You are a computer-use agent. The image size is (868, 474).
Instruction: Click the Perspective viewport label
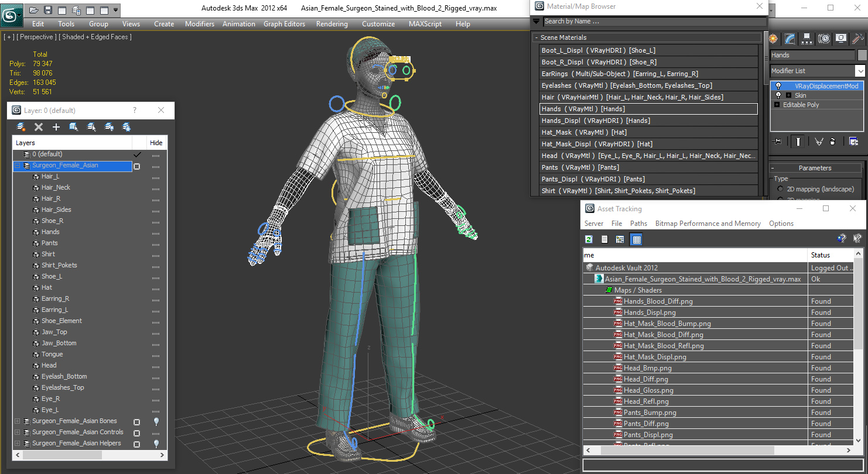click(x=36, y=37)
